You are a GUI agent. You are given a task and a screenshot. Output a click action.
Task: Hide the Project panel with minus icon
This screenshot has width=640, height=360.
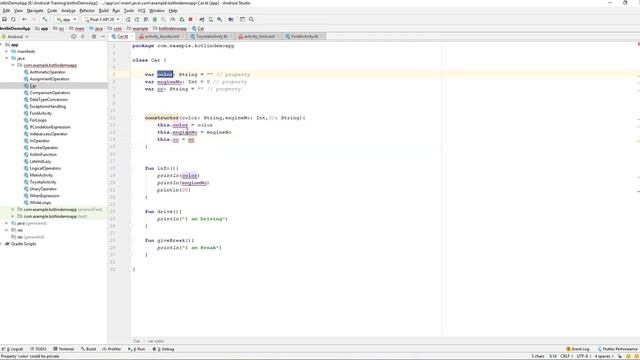[x=103, y=36]
